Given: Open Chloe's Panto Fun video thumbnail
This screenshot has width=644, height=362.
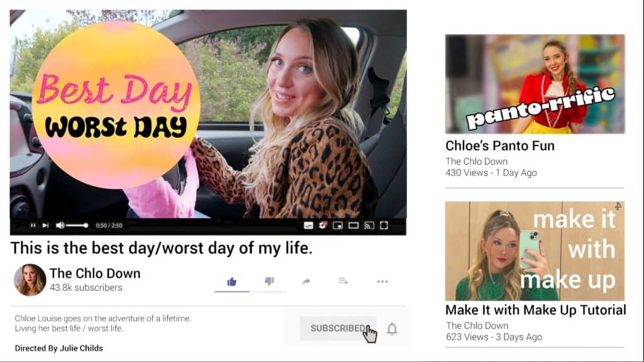Looking at the screenshot, I should (535, 84).
